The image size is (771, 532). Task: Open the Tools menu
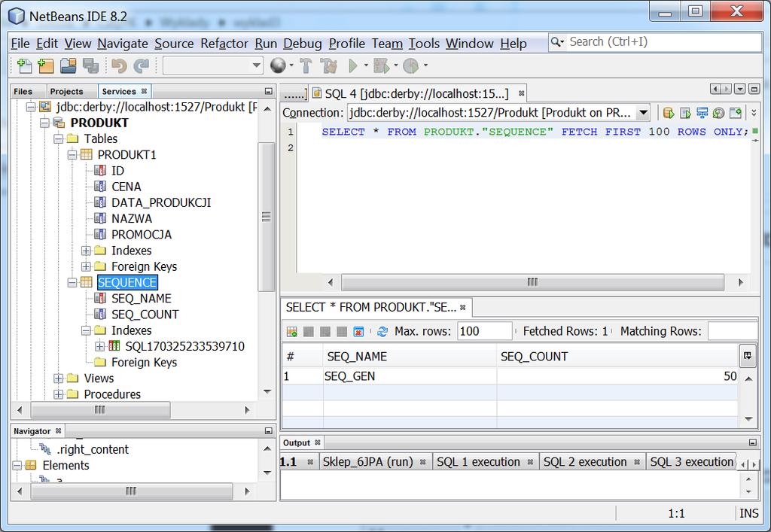tap(424, 44)
